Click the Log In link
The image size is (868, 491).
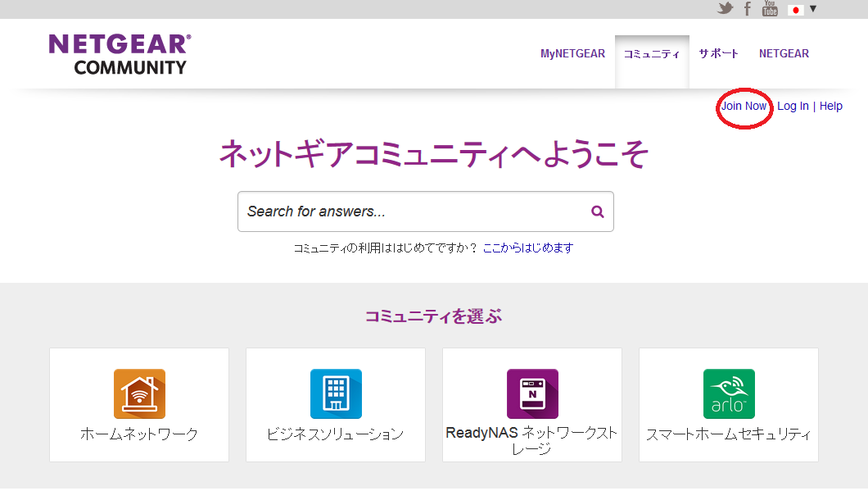click(793, 106)
